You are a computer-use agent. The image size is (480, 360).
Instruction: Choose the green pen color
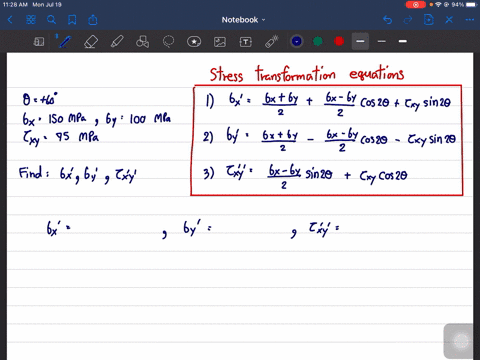coord(318,41)
